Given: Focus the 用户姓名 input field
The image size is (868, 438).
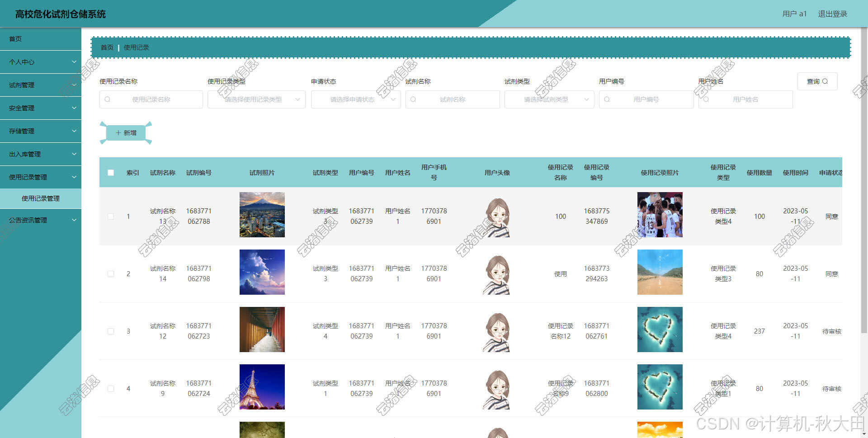Looking at the screenshot, I should point(745,99).
